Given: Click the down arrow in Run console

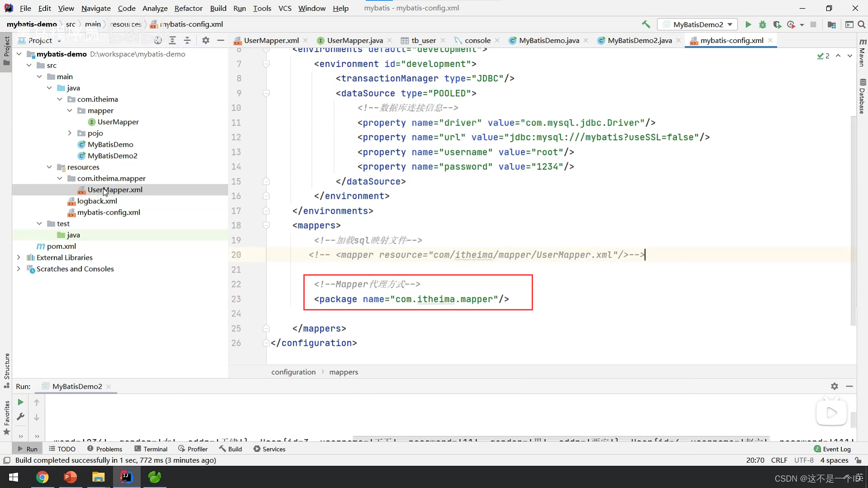Looking at the screenshot, I should pyautogui.click(x=37, y=418).
